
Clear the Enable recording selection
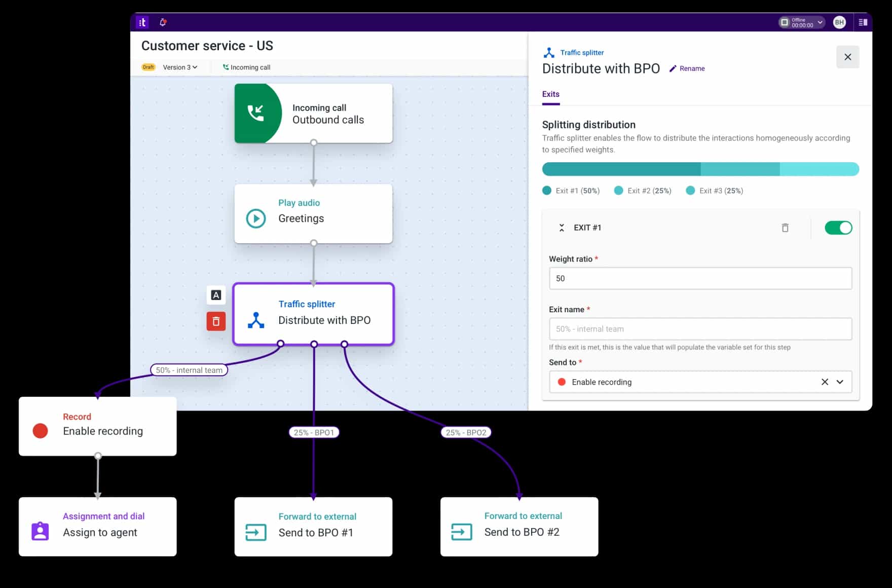point(825,382)
